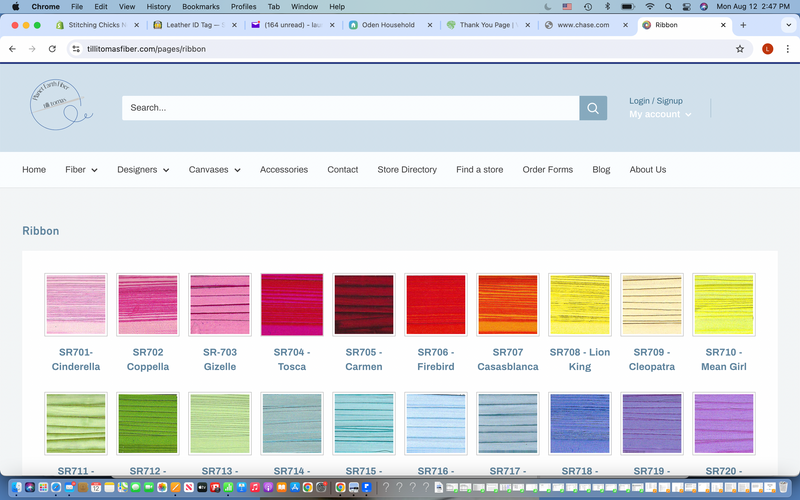The height and width of the screenshot is (500, 800).
Task: Click the search magnifier button
Action: (593, 108)
